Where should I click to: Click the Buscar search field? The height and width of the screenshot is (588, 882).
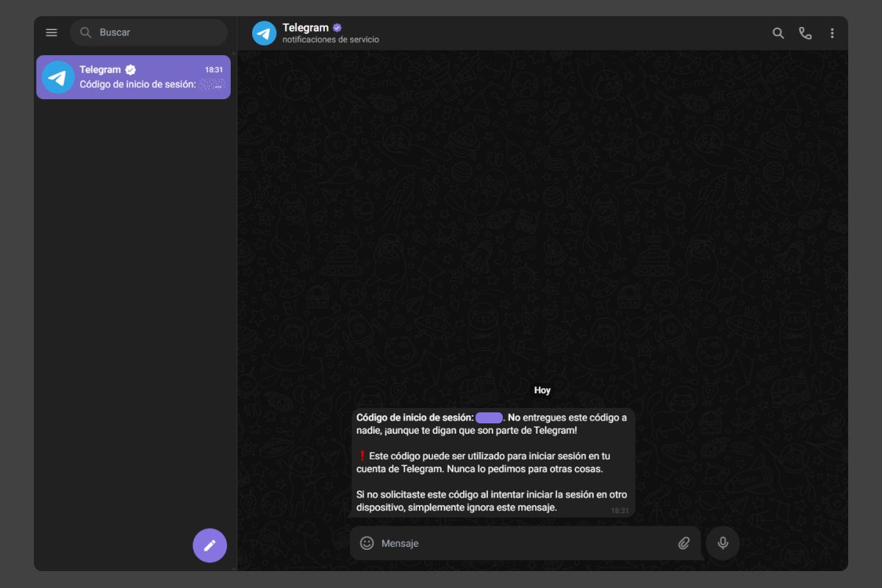tap(154, 32)
